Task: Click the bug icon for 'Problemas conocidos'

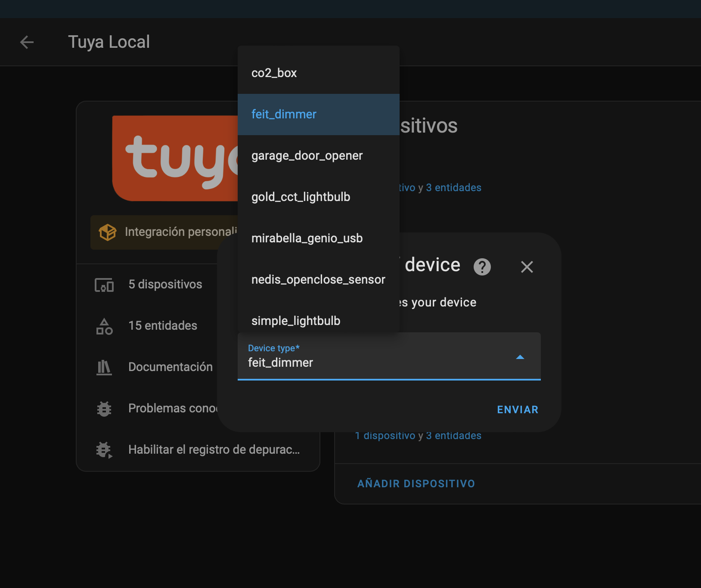Action: [104, 408]
